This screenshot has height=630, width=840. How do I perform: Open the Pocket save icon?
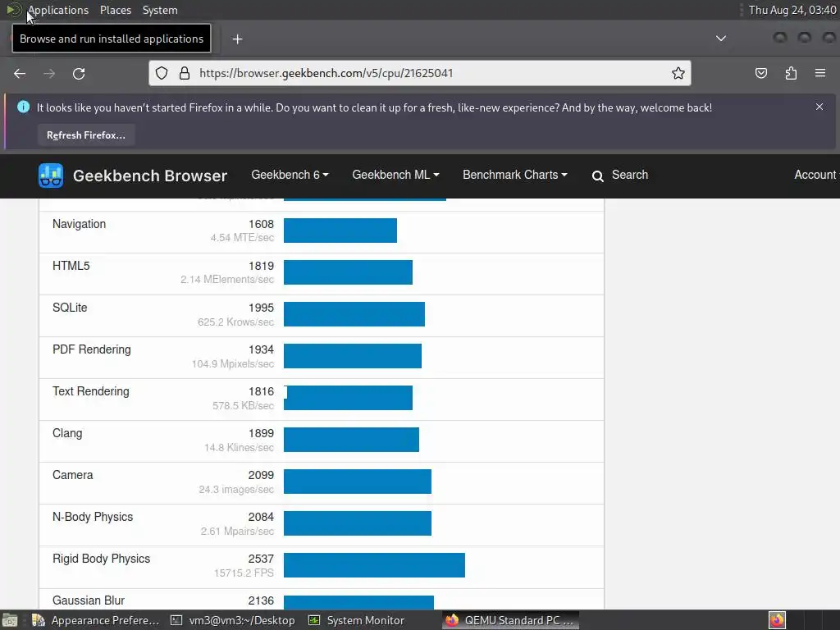761,73
